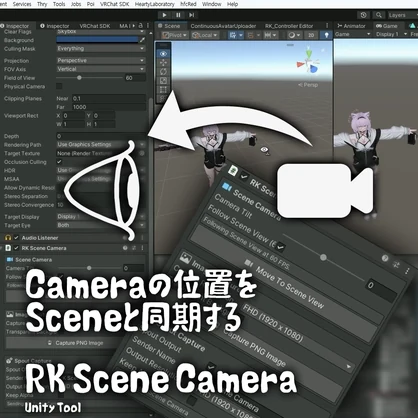
Task: Toggle the 2D view button
Action: click(x=311, y=35)
